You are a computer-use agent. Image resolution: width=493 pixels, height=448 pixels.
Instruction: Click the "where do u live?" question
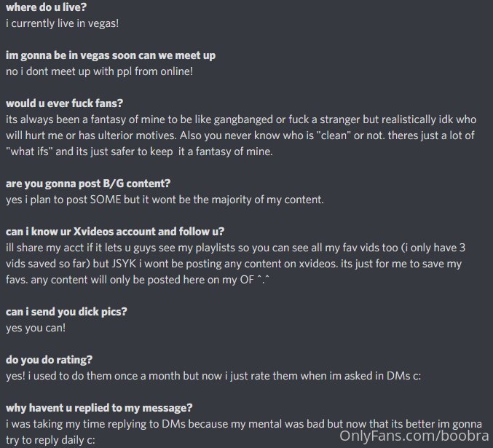click(x=46, y=7)
